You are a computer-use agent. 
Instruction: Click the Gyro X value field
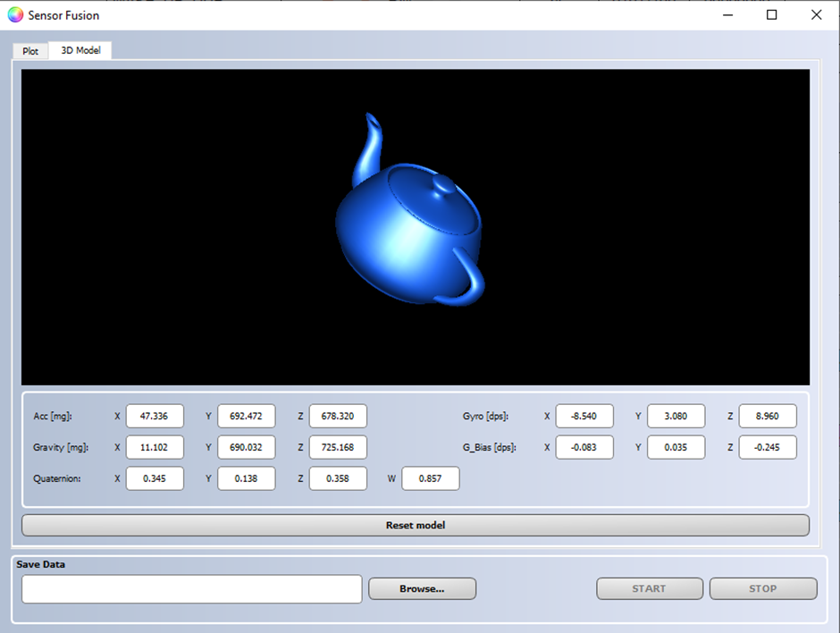pos(584,416)
